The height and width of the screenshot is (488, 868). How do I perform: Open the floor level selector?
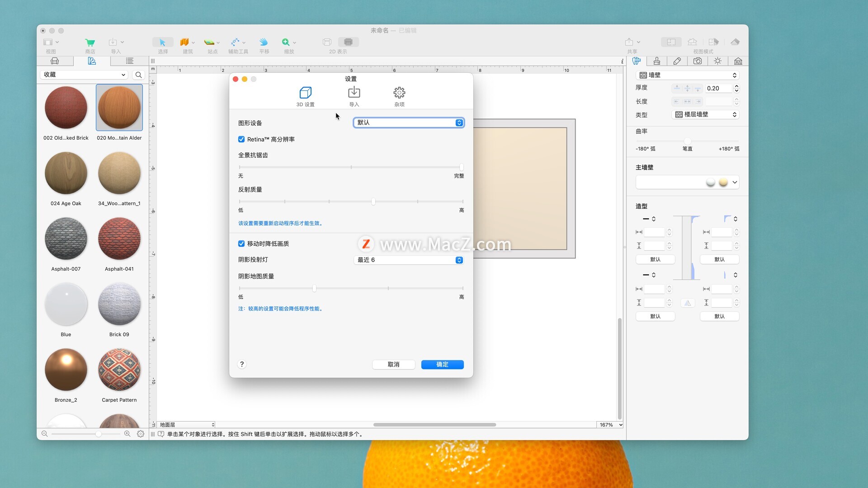(187, 425)
